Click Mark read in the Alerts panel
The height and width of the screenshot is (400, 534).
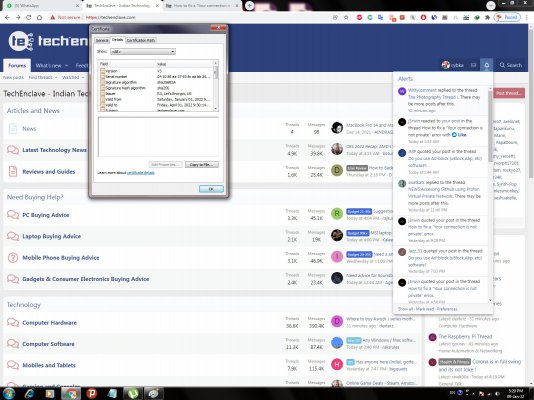(425, 309)
